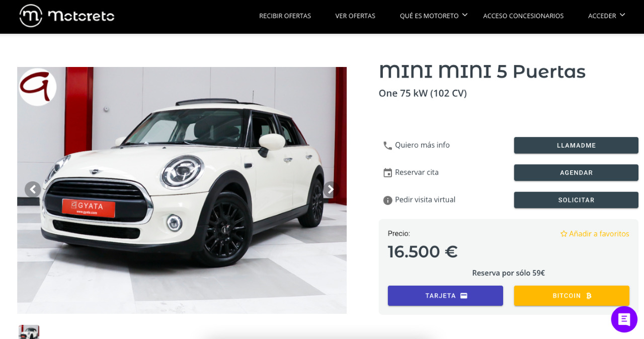Click the AGENDAR button
Image resolution: width=644 pixels, height=339 pixels.
[576, 172]
